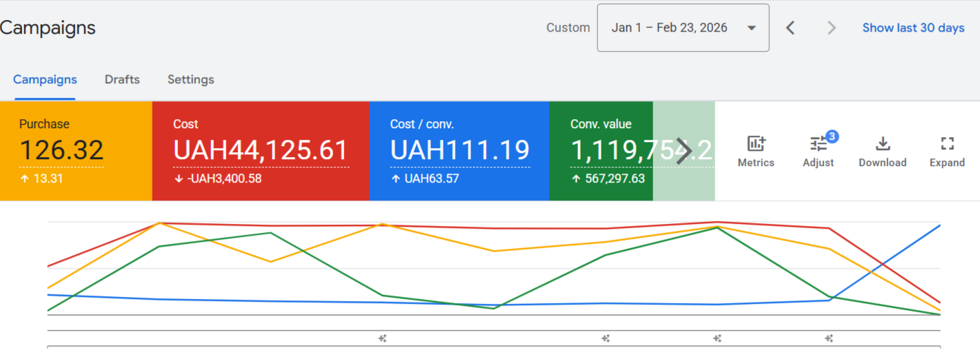Screen dimensions: 980x350
Task: Click the Adjust icon with badge 3
Action: tap(819, 151)
